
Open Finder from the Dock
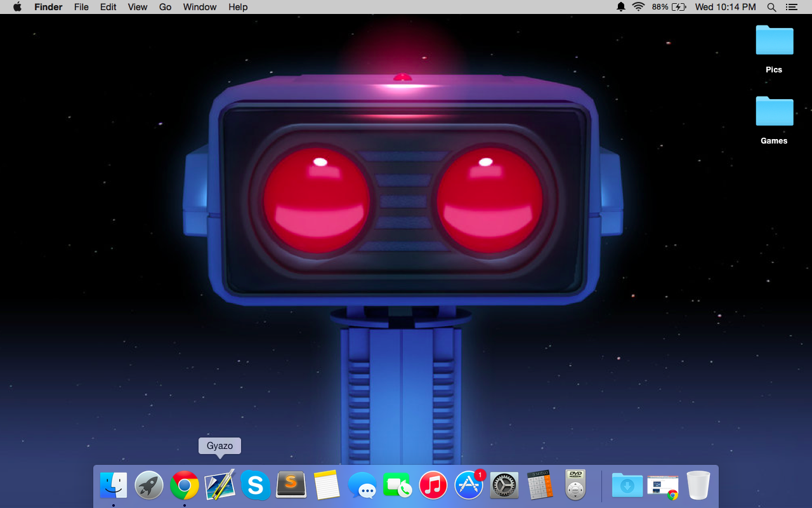tap(114, 486)
